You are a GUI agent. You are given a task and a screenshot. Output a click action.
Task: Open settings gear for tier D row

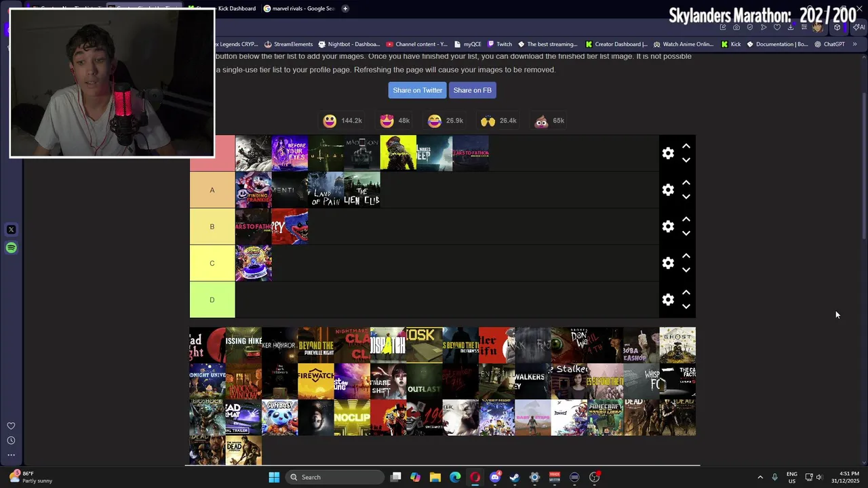(668, 300)
